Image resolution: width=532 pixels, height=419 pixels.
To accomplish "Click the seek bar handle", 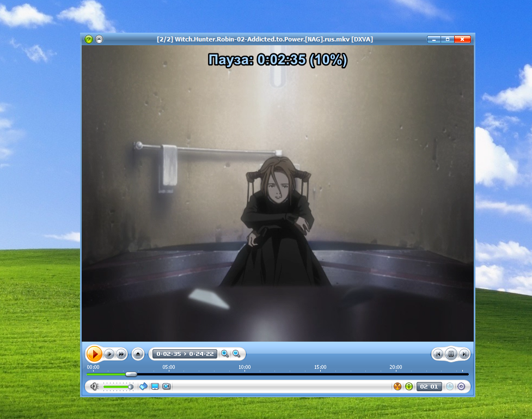I will (131, 374).
